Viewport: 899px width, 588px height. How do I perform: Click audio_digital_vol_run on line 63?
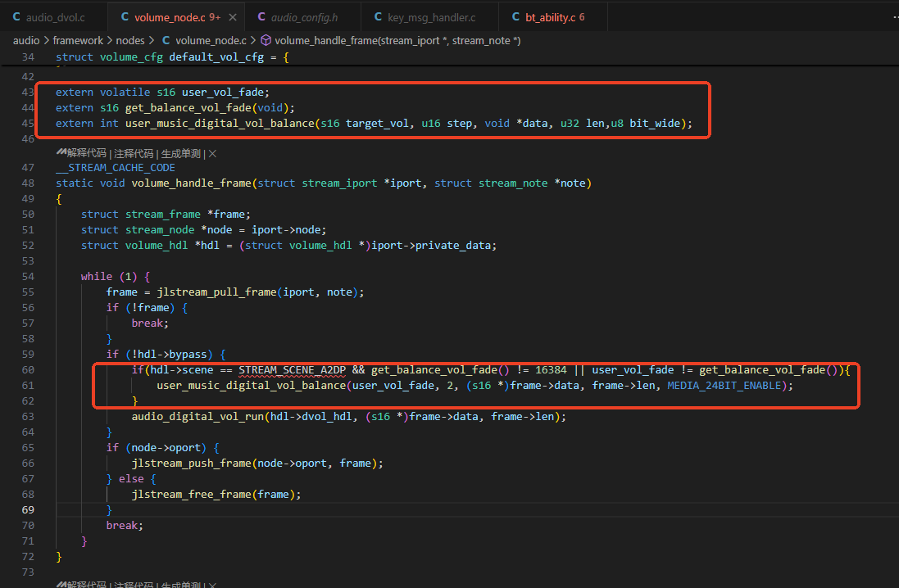pyautogui.click(x=198, y=417)
